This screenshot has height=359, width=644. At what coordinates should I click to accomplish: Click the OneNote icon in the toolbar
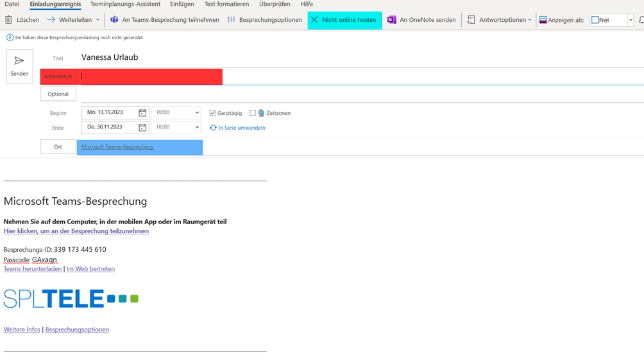tap(392, 20)
